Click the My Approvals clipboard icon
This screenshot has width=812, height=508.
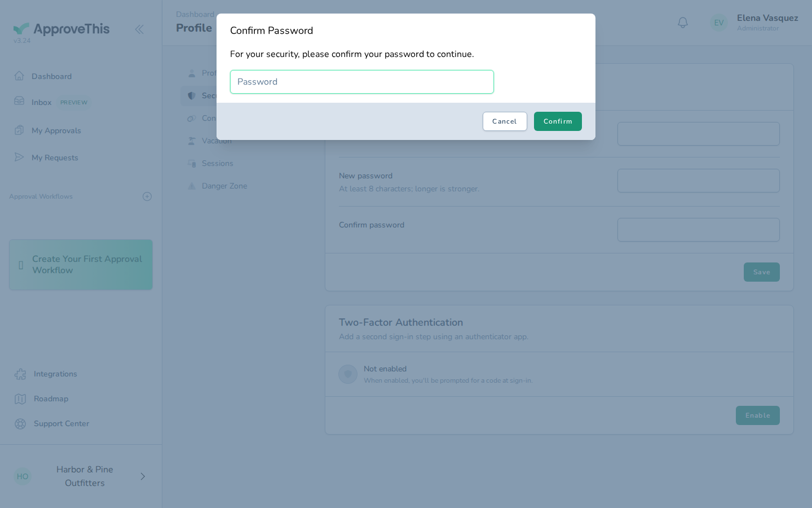[19, 130]
